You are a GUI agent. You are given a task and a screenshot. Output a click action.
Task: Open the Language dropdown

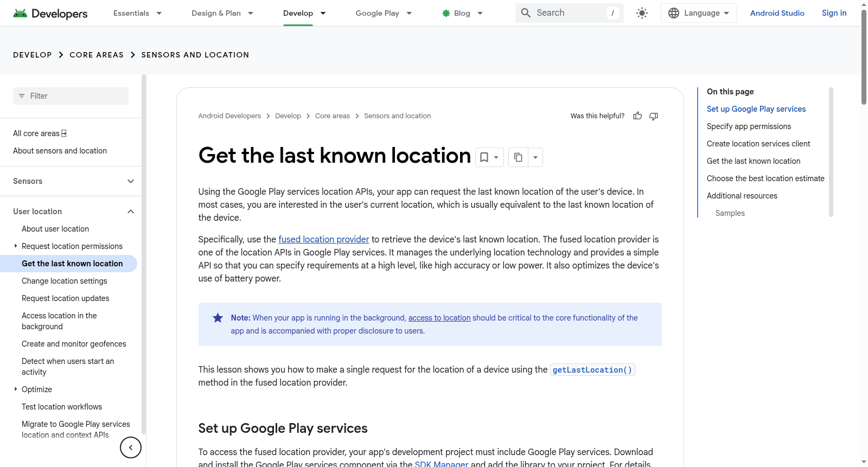(699, 13)
